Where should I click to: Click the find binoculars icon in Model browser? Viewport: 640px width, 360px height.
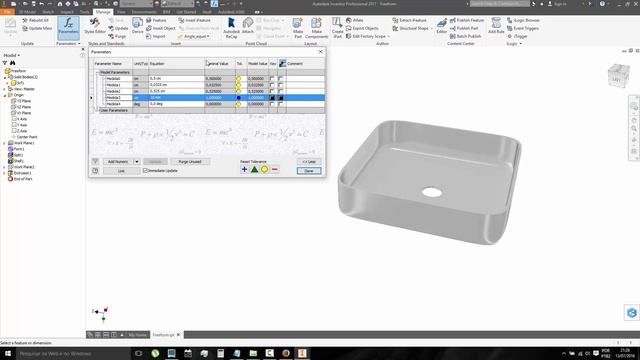point(13,63)
